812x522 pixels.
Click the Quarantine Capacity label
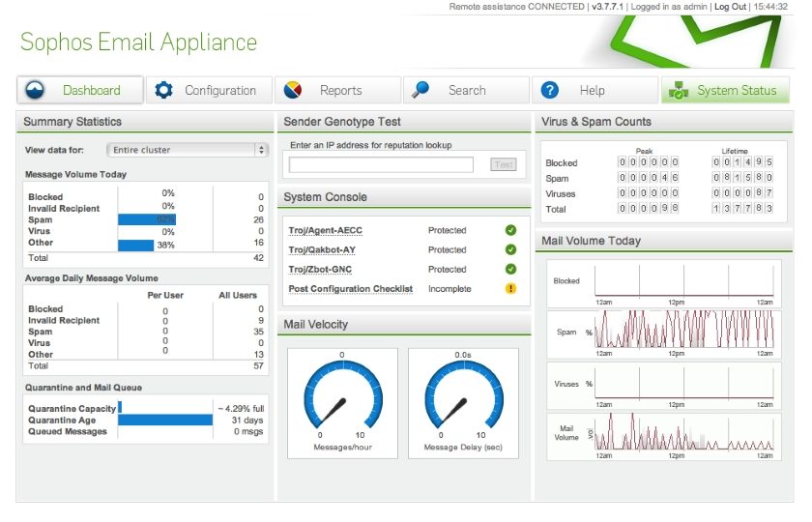[x=72, y=409]
